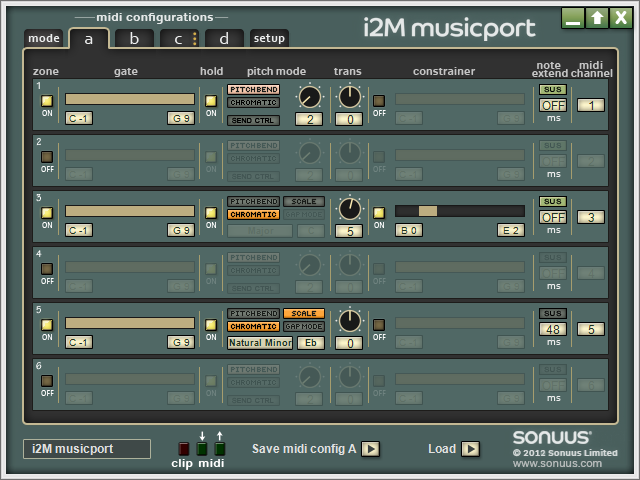Click the Load arrow button
Image resolution: width=640 pixels, height=480 pixels.
[471, 449]
